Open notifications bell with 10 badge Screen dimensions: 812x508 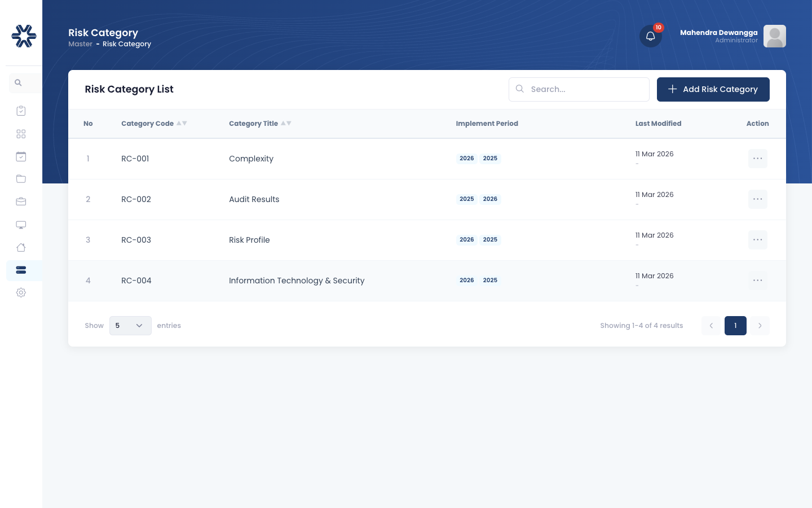click(x=651, y=36)
